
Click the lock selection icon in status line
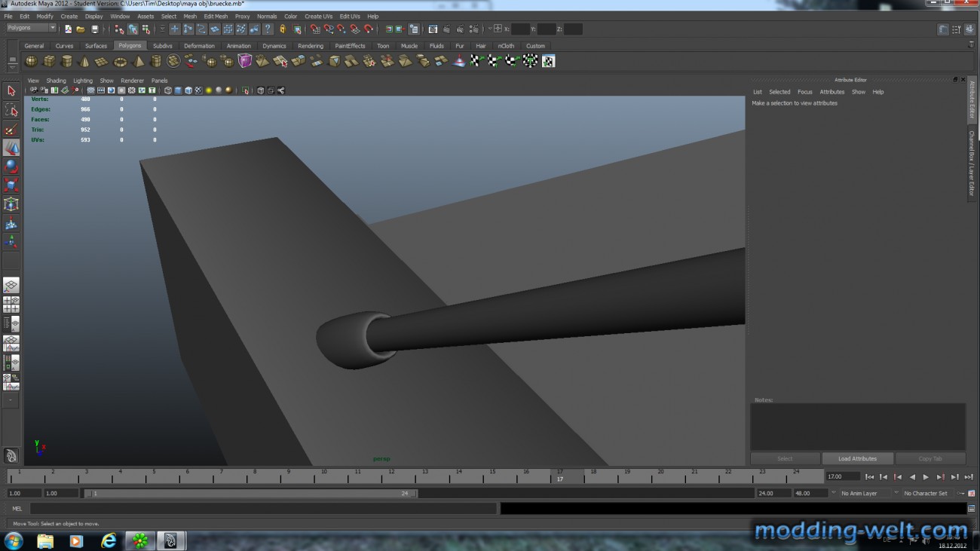tap(283, 29)
